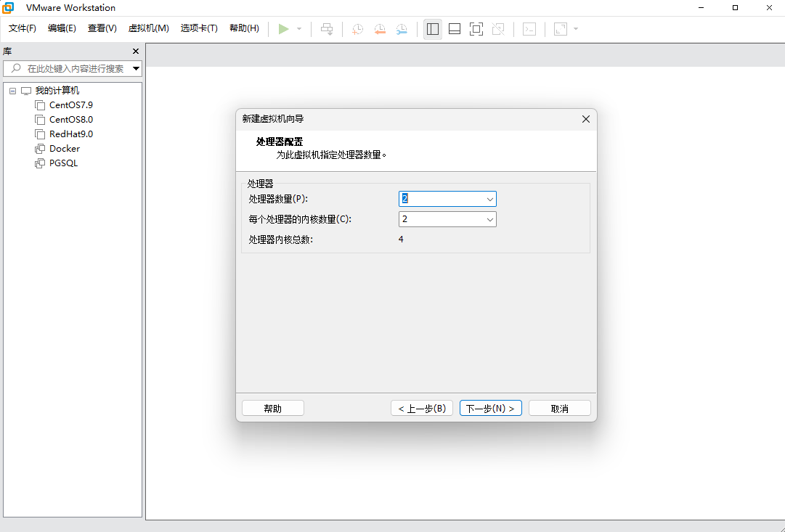Click the 帮助 button in the wizard
Image resolution: width=785 pixels, height=532 pixels.
click(x=273, y=409)
